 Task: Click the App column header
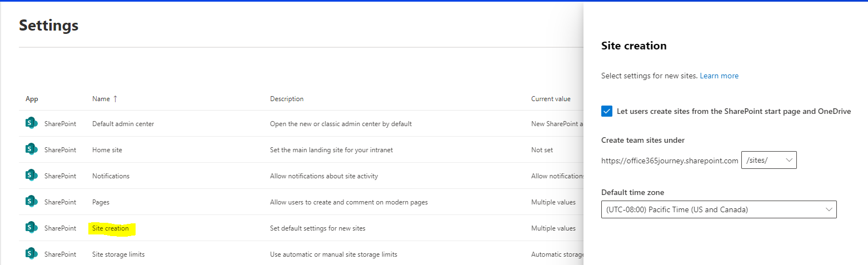[x=32, y=99]
